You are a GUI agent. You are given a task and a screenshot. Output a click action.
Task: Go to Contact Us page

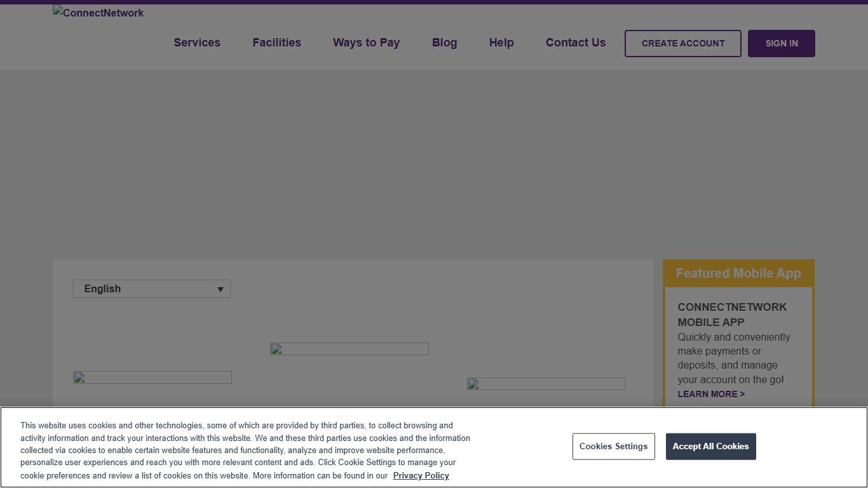tap(575, 43)
